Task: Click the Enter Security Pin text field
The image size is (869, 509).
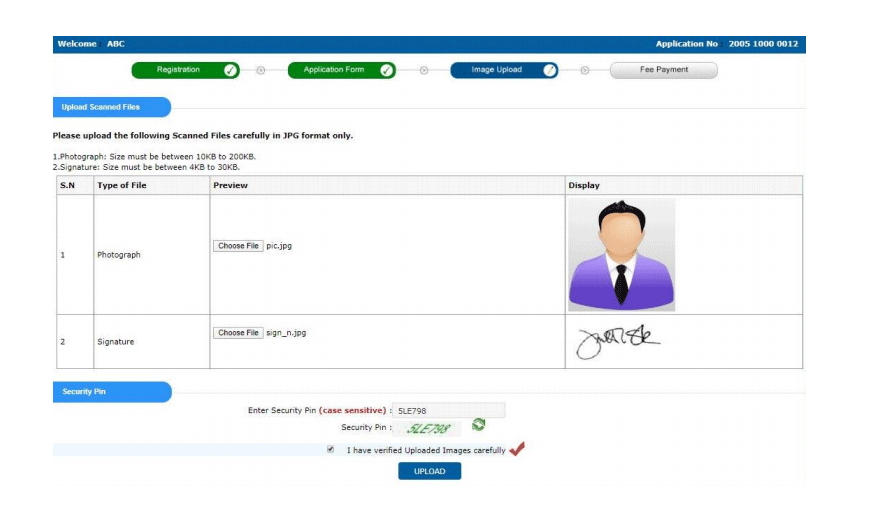Action: [x=449, y=410]
